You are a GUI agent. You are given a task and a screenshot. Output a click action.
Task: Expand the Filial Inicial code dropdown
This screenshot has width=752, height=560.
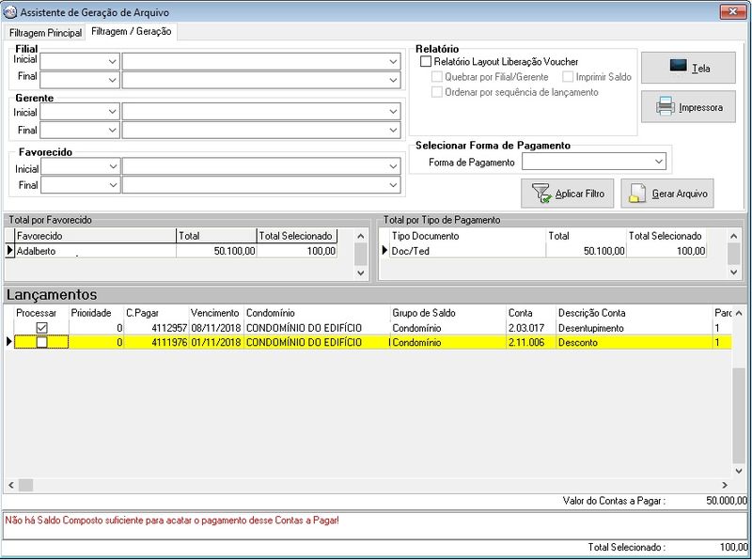click(x=113, y=61)
